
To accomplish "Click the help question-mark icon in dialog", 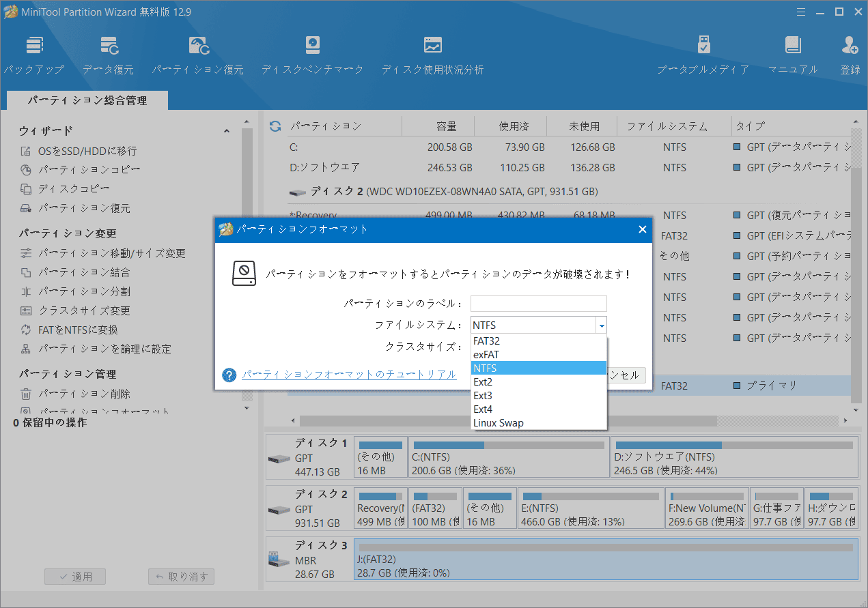I will pyautogui.click(x=229, y=375).
